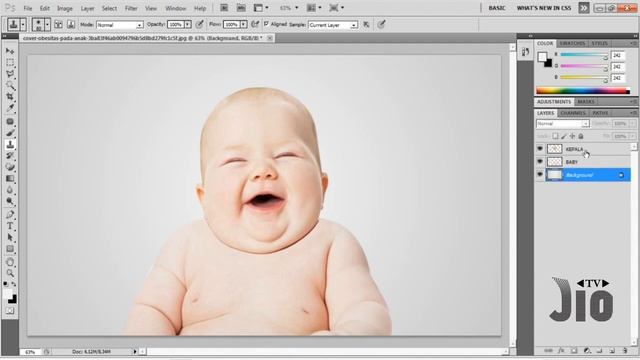This screenshot has width=640, height=360.
Task: Toggle Quick Mask mode button
Action: pyautogui.click(x=10, y=311)
